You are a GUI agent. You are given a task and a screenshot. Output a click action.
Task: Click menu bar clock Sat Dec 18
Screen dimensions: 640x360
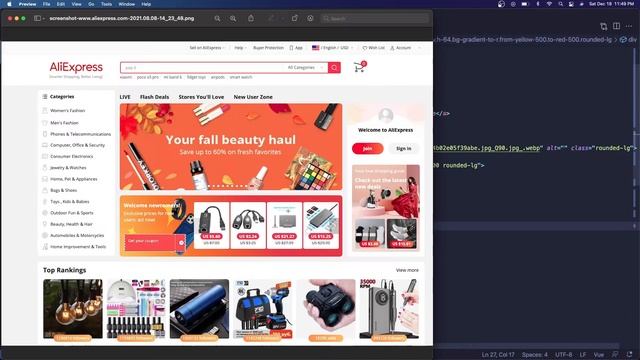(x=611, y=4)
